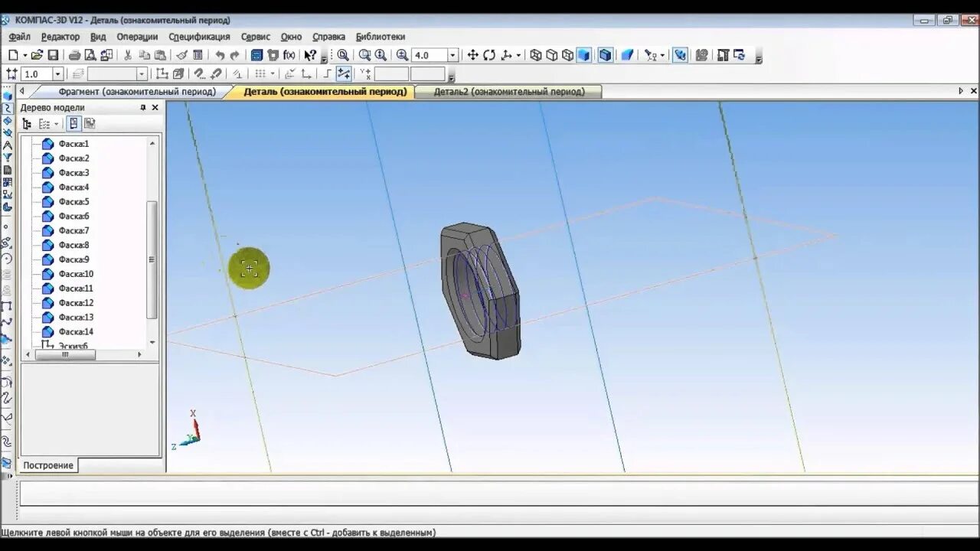Screen dimensions: 980x551
Task: Activate the context help pointer icon
Action: coord(310,55)
